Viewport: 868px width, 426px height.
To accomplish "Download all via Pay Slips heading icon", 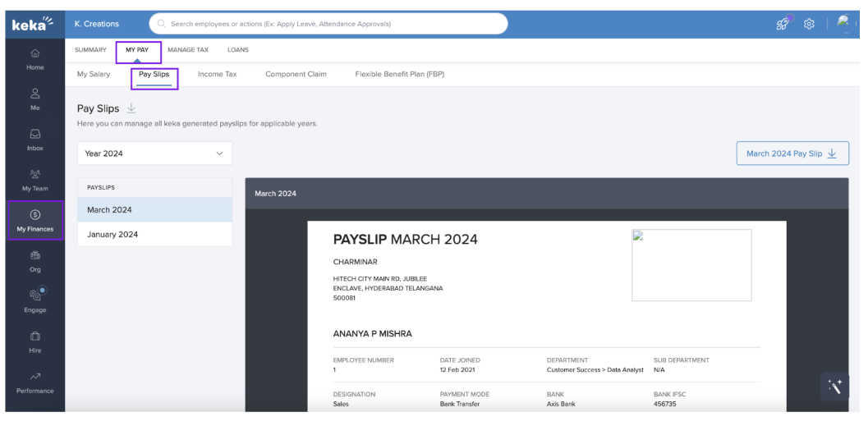I will point(131,108).
